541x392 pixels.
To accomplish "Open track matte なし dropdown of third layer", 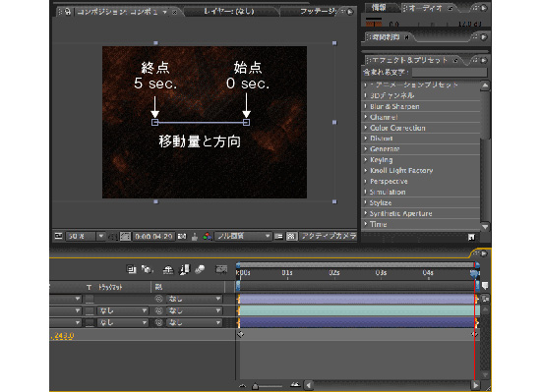I will pyautogui.click(x=123, y=323).
